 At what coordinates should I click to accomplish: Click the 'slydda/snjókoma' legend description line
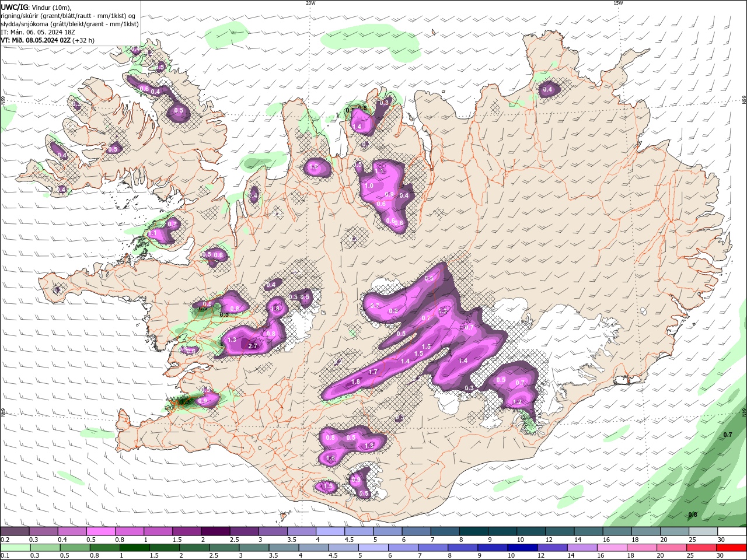click(x=70, y=24)
